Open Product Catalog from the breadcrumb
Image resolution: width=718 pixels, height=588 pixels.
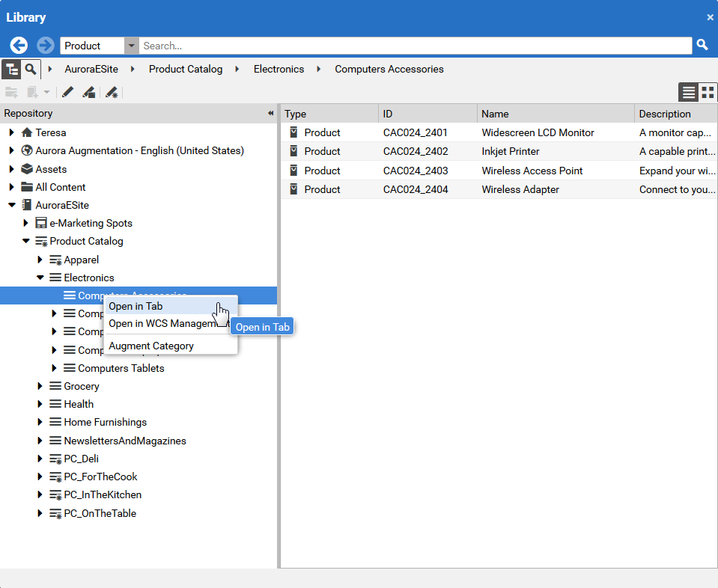click(x=185, y=69)
